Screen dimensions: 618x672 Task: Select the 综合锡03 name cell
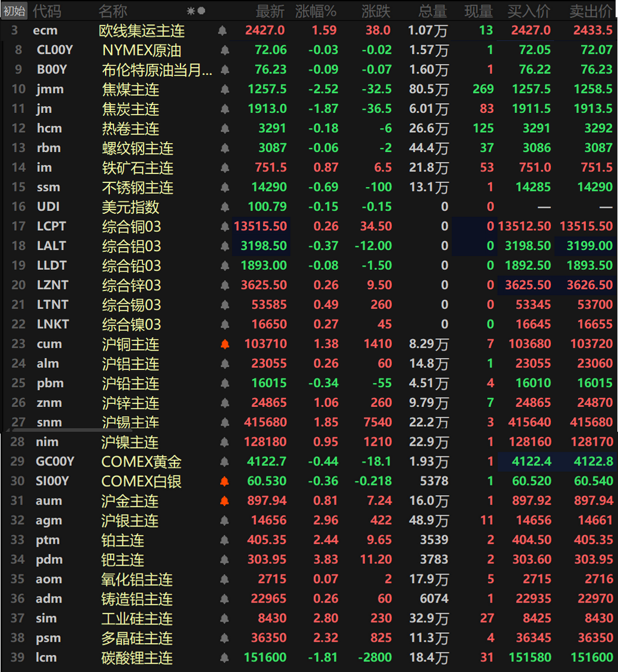click(132, 305)
